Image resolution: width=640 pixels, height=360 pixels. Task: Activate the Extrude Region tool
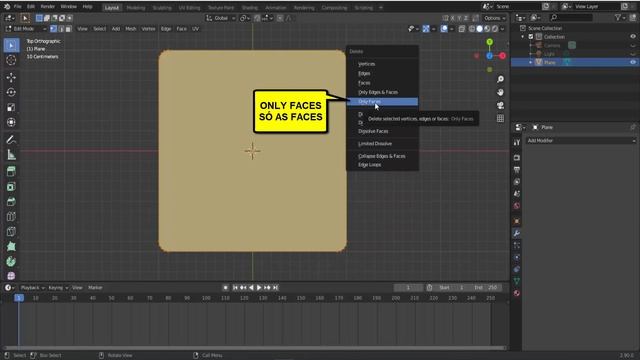pyautogui.click(x=11, y=171)
